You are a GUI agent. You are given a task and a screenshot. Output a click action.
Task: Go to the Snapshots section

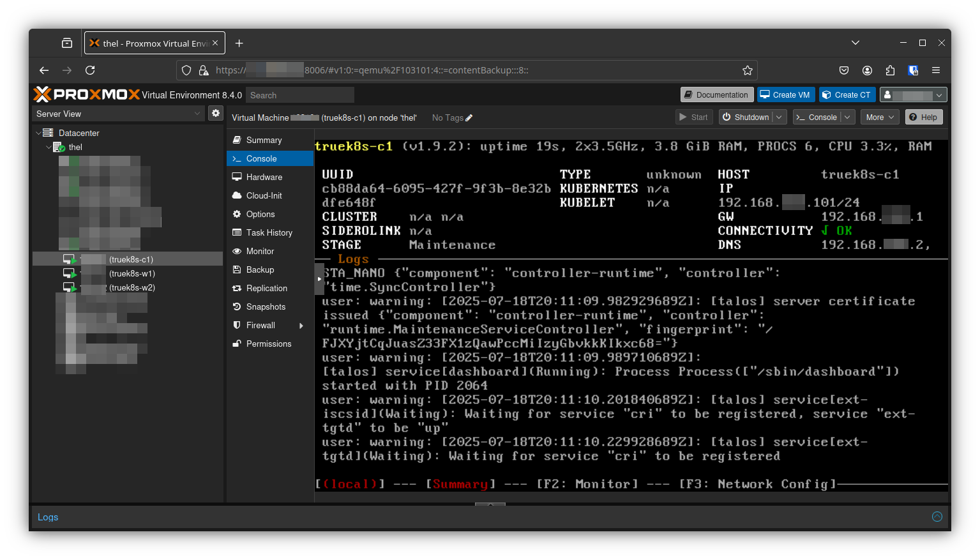pos(266,306)
